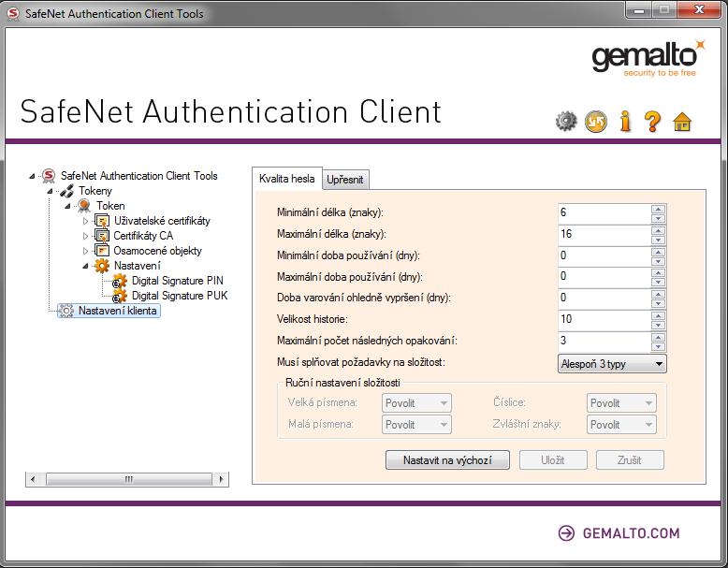Click Minimální délka input field

pyautogui.click(x=604, y=213)
